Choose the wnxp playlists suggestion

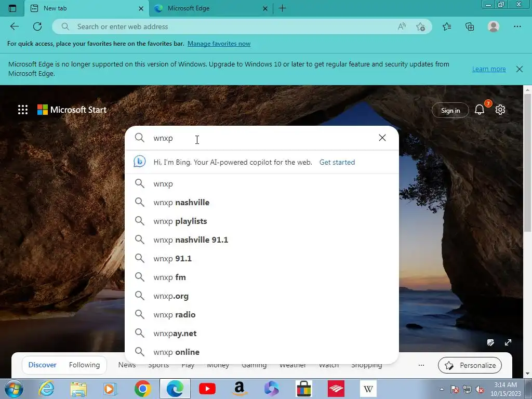[262, 221]
